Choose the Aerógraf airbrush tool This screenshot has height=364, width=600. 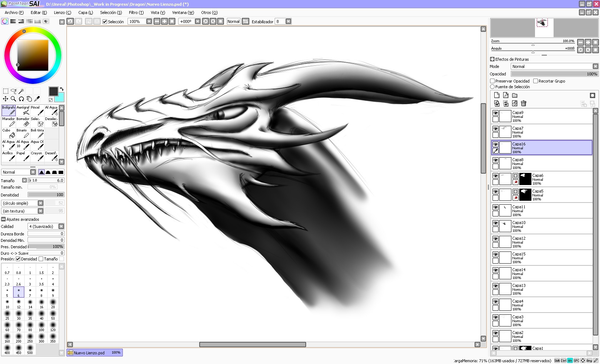(23, 110)
